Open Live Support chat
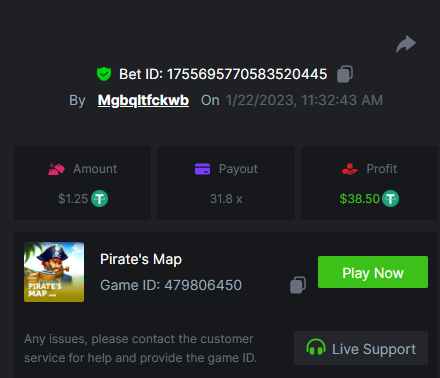Image resolution: width=440 pixels, height=378 pixels. click(x=361, y=348)
